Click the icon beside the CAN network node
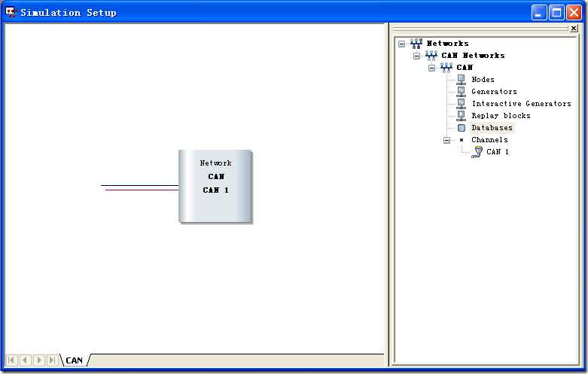The width and height of the screenshot is (588, 374). coord(446,68)
